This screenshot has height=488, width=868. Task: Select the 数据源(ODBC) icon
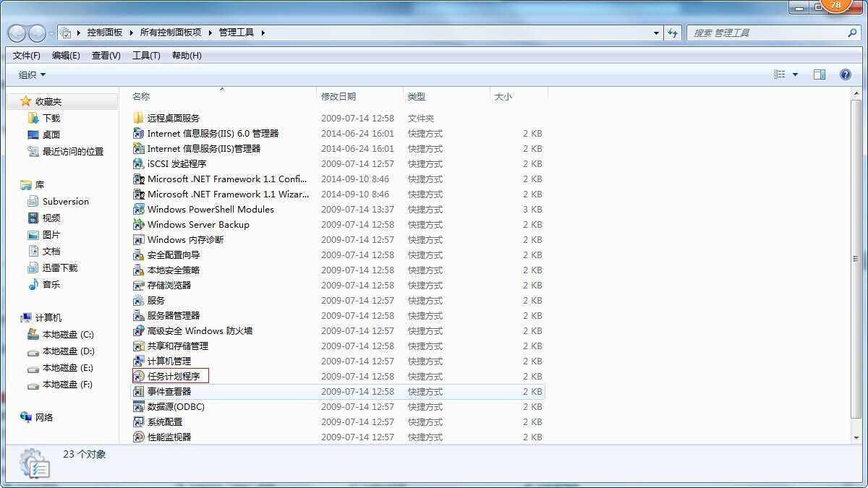click(139, 406)
